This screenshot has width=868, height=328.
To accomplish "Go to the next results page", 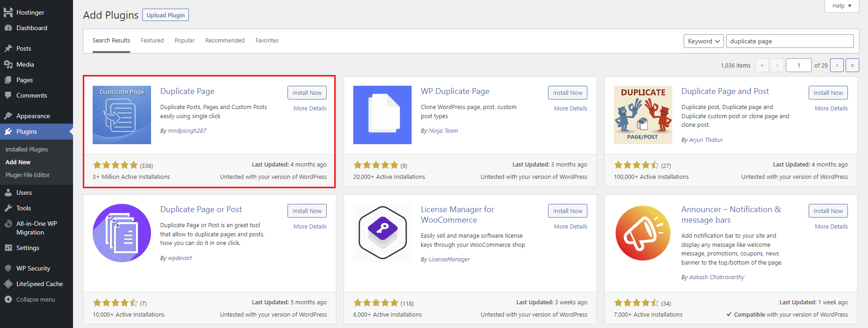I will point(837,65).
